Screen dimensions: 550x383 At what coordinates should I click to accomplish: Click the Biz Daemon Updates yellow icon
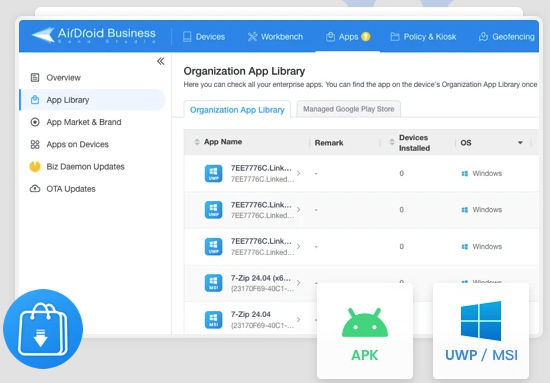[x=35, y=167]
